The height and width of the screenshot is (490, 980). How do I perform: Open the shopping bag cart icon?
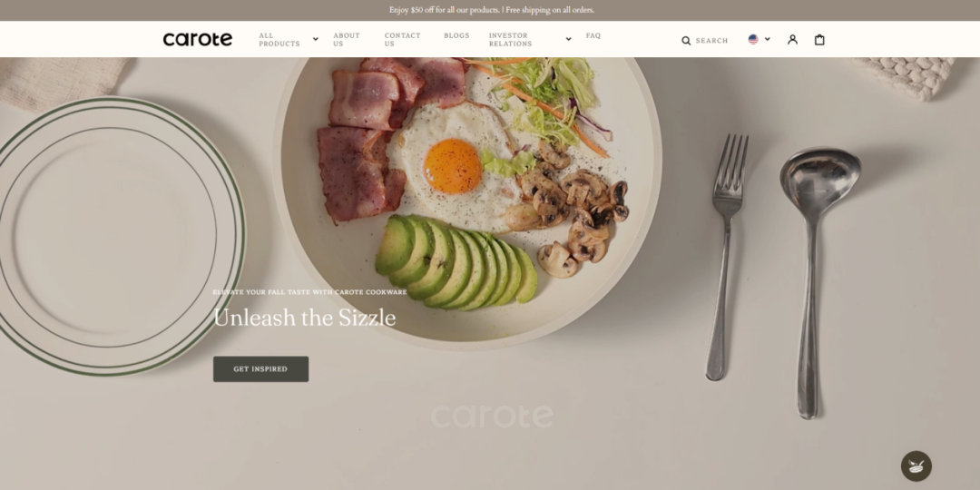(819, 39)
